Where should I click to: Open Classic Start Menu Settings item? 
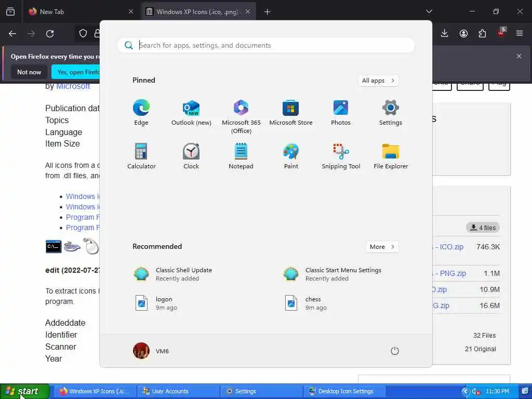point(332,274)
